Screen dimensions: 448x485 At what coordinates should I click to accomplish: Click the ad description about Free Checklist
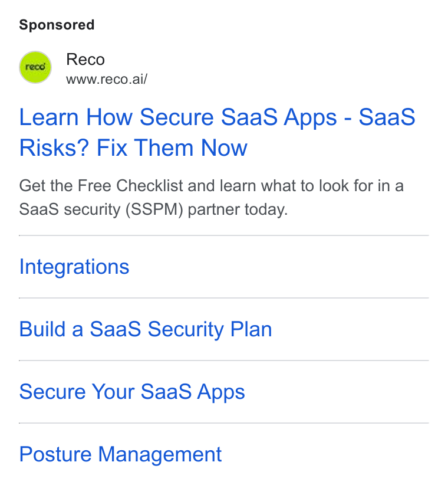point(212,198)
